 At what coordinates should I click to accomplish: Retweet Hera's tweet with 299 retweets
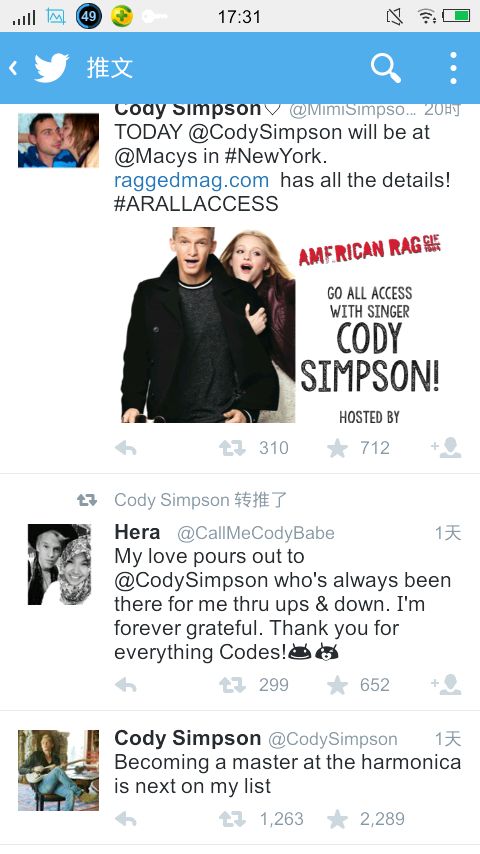click(232, 685)
